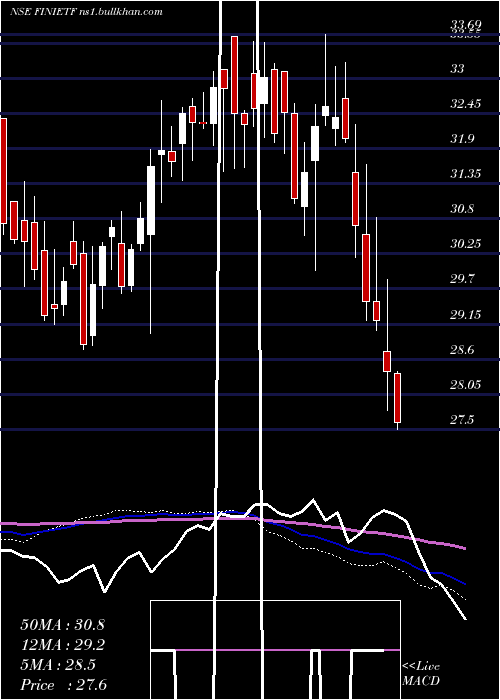The width and height of the screenshot is (500, 700).
Task: Click the <<Live MACD label
Action: coord(421,674)
